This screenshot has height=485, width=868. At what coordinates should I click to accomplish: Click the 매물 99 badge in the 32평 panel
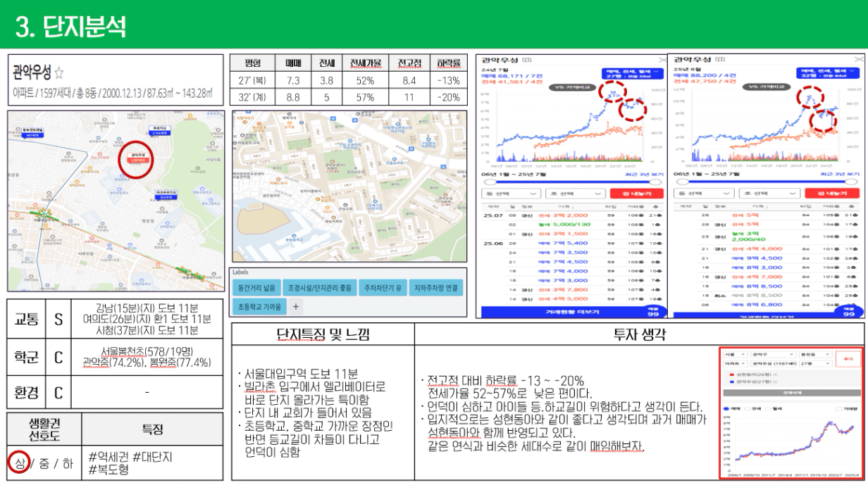pyautogui.click(x=849, y=310)
